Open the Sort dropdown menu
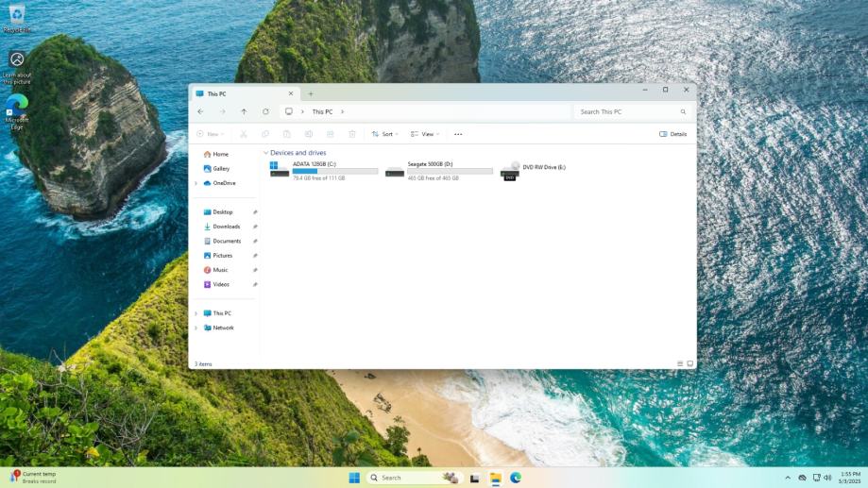 click(x=384, y=134)
